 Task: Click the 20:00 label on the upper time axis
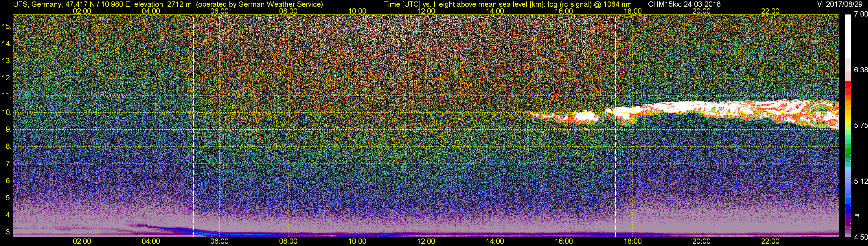(x=702, y=11)
